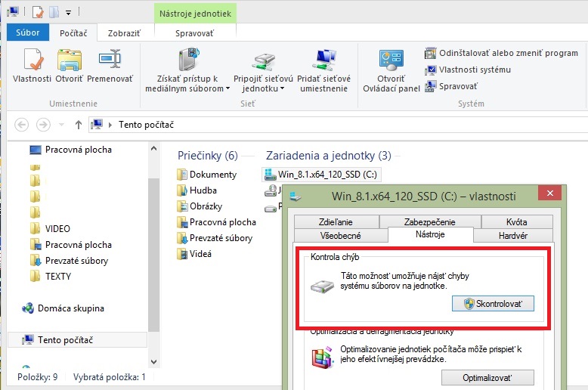Click the computer icon in Explorer title bar
588x390 pixels.
tap(13, 11)
